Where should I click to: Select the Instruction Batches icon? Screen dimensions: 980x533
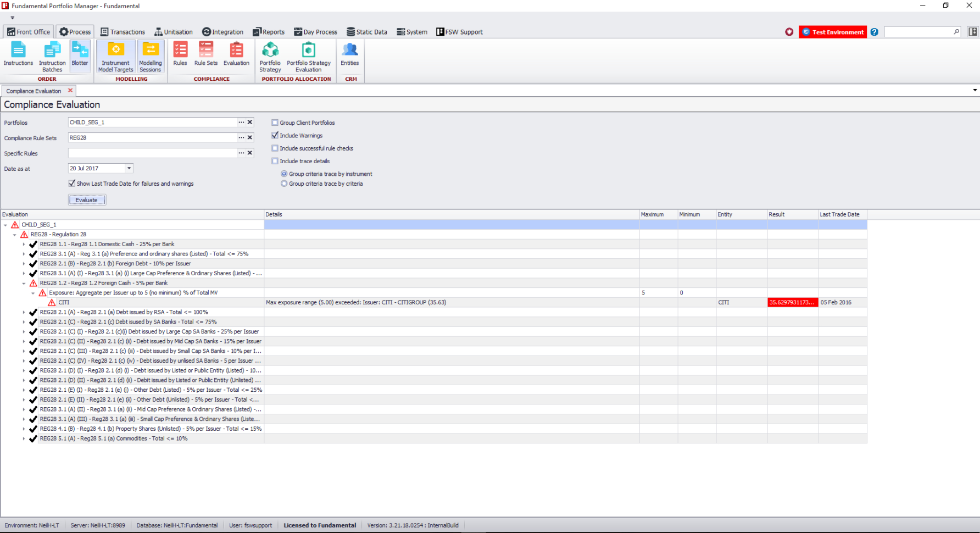coord(52,55)
